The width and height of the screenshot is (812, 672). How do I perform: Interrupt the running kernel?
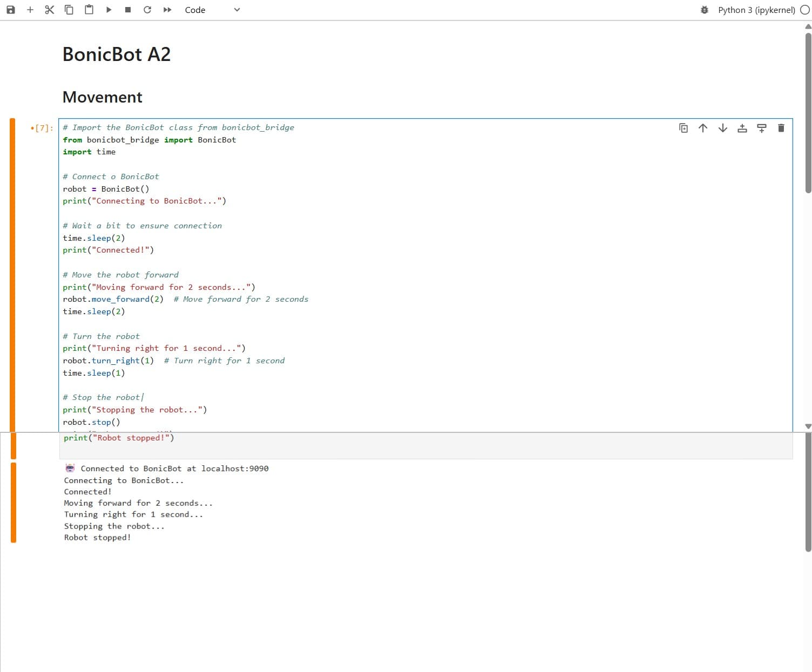point(128,9)
